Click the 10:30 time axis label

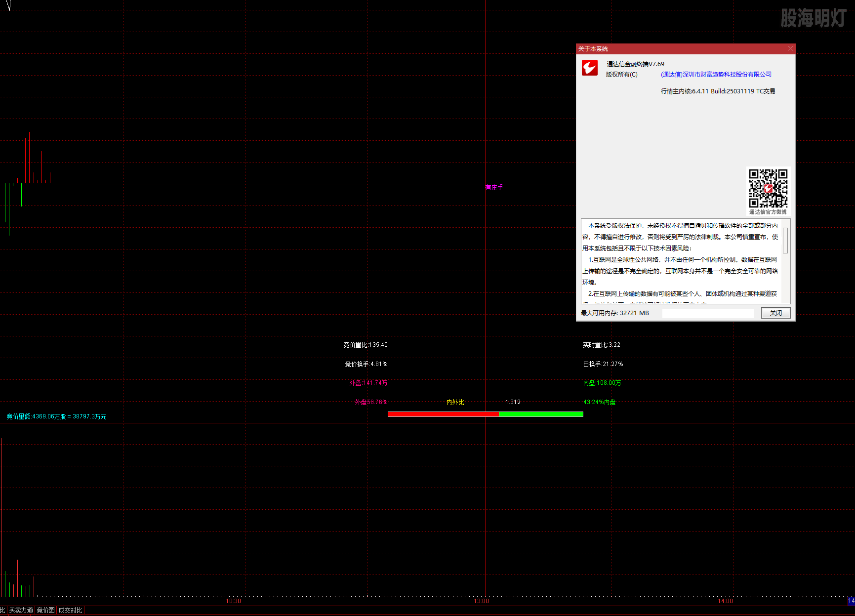233,601
